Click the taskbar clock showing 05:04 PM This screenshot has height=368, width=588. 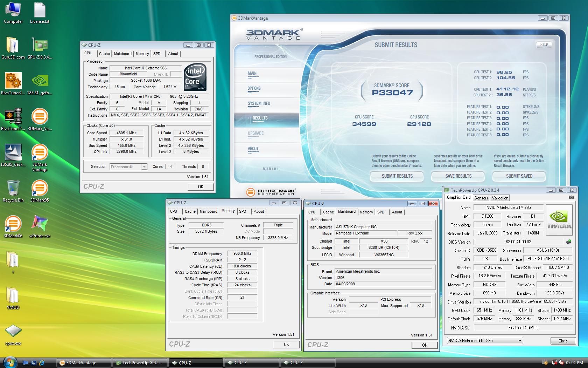(574, 363)
